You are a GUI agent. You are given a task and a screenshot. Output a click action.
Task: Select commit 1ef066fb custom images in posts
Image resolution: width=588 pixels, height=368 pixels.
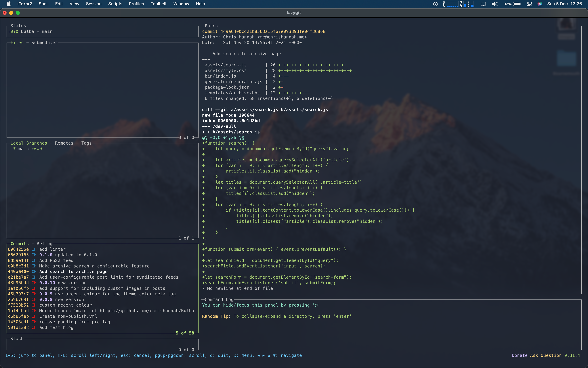103,288
